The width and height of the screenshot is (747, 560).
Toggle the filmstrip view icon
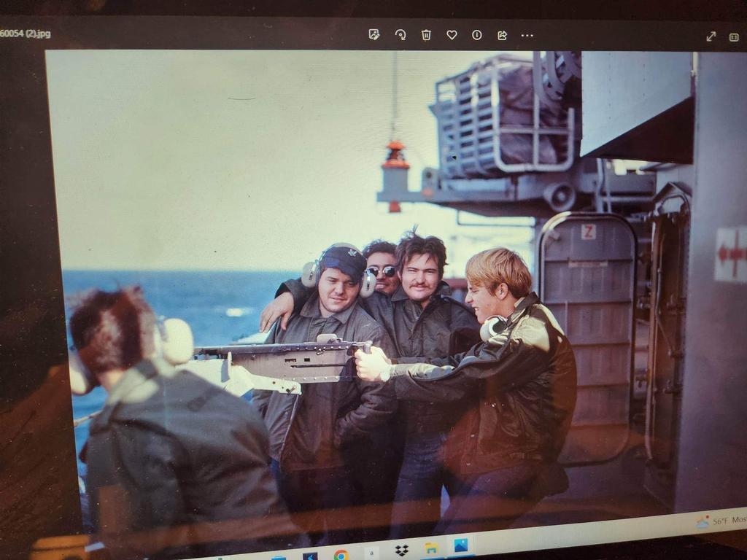pyautogui.click(x=733, y=36)
